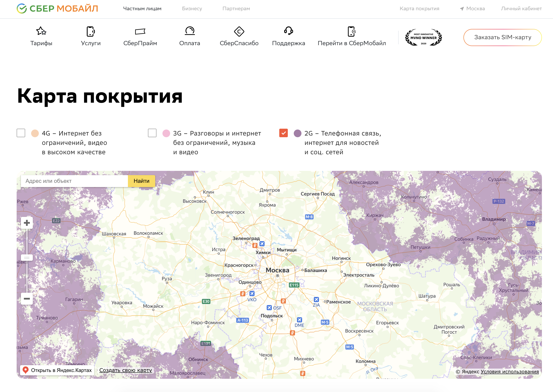
Task: Open Личный кабинет
Action: coord(521,9)
